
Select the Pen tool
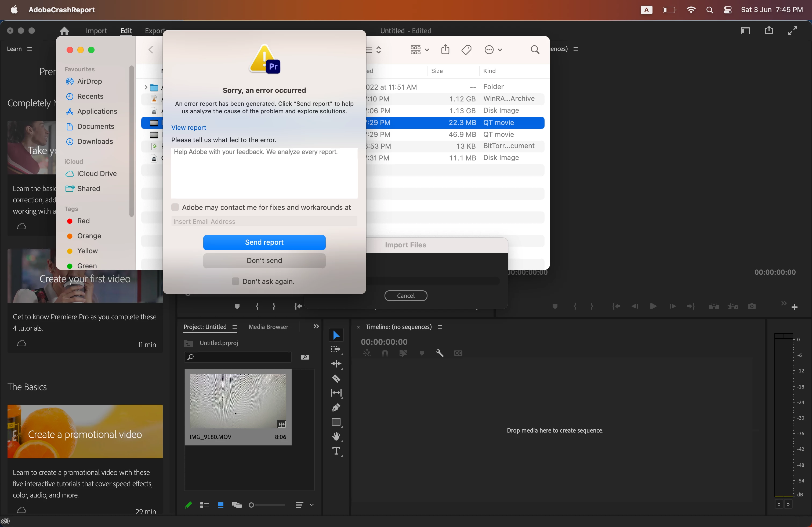(x=336, y=407)
